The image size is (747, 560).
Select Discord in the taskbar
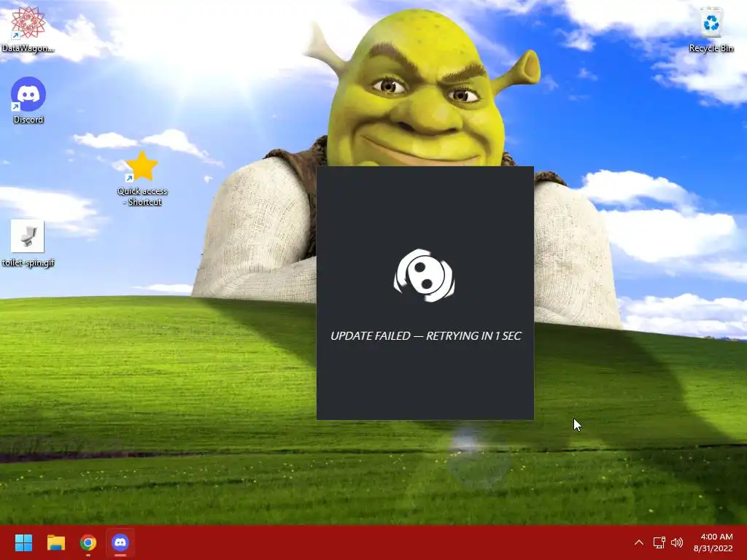pyautogui.click(x=120, y=542)
